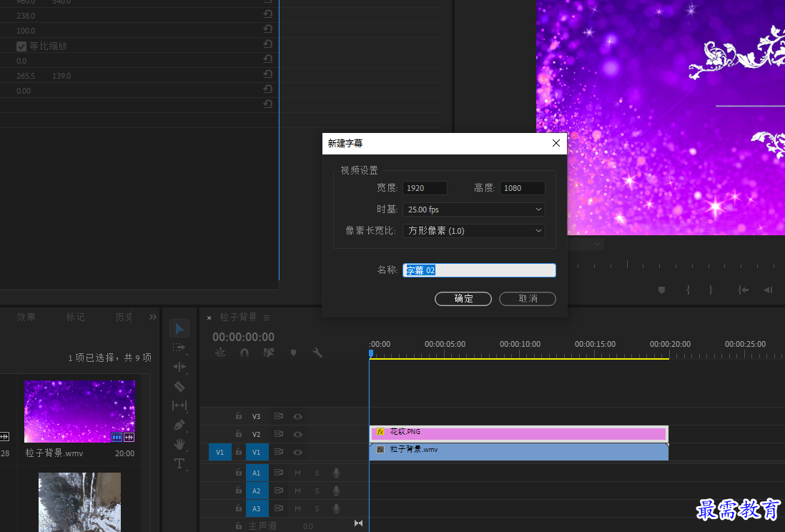Image resolution: width=785 pixels, height=532 pixels.
Task: Open the 像素长宽比 dropdown
Action: point(473,231)
